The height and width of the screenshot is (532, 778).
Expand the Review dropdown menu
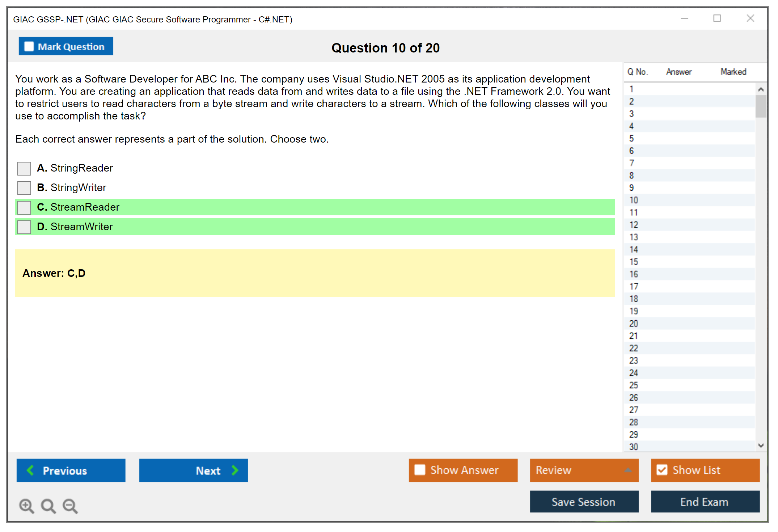click(628, 470)
